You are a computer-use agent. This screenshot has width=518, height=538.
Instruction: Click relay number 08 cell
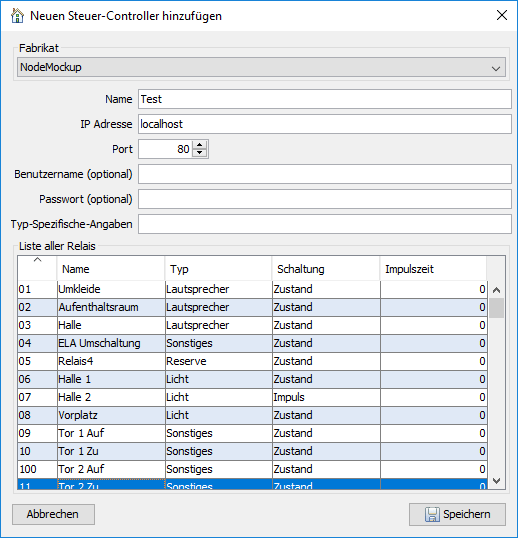tap(37, 415)
